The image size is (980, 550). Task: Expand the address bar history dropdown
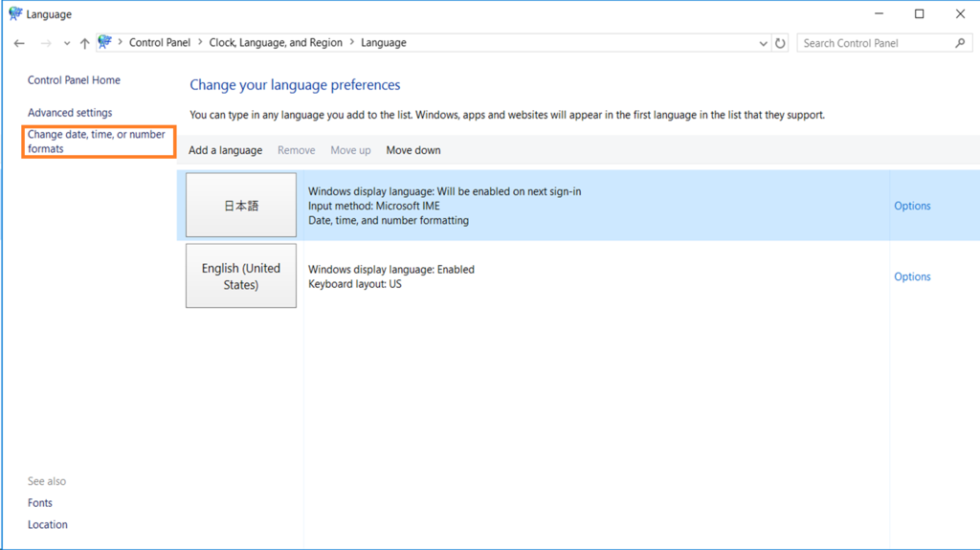point(763,43)
